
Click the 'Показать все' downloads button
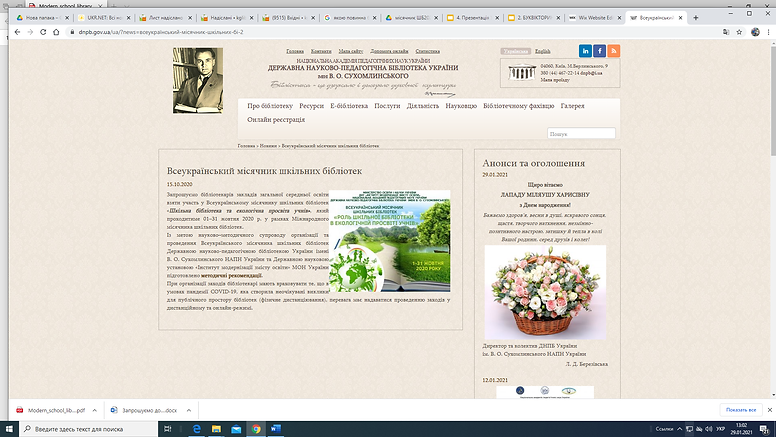[x=741, y=410]
